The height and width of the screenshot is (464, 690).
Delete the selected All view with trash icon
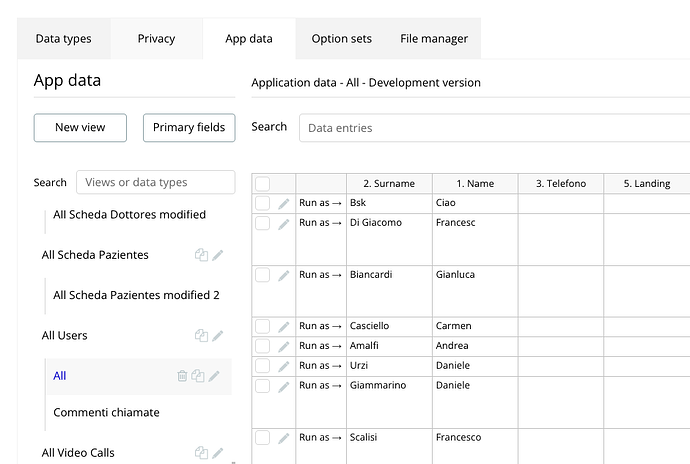click(182, 376)
